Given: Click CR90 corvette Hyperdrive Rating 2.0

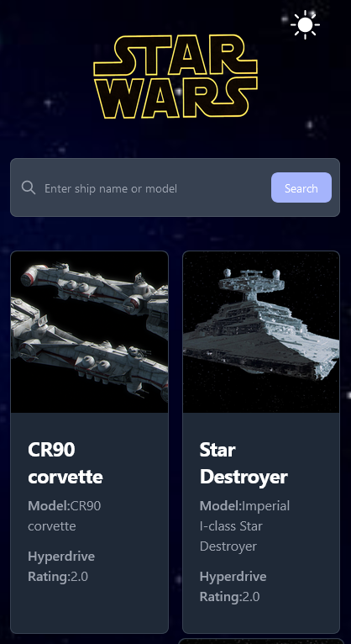Looking at the screenshot, I should click(x=61, y=567).
